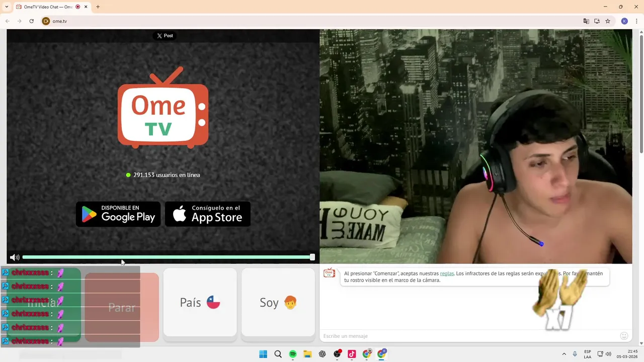Click the OmeTV avatar beside rules message
The height and width of the screenshot is (362, 644).
pos(329,273)
